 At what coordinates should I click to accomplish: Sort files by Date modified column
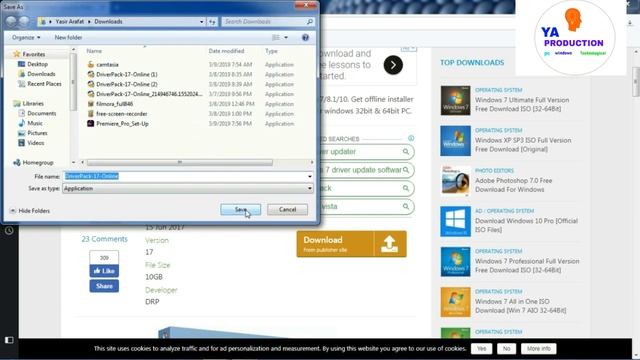[227, 51]
